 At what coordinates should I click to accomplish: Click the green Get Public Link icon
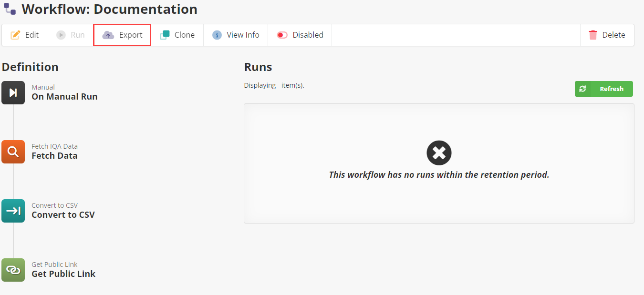[13, 270]
